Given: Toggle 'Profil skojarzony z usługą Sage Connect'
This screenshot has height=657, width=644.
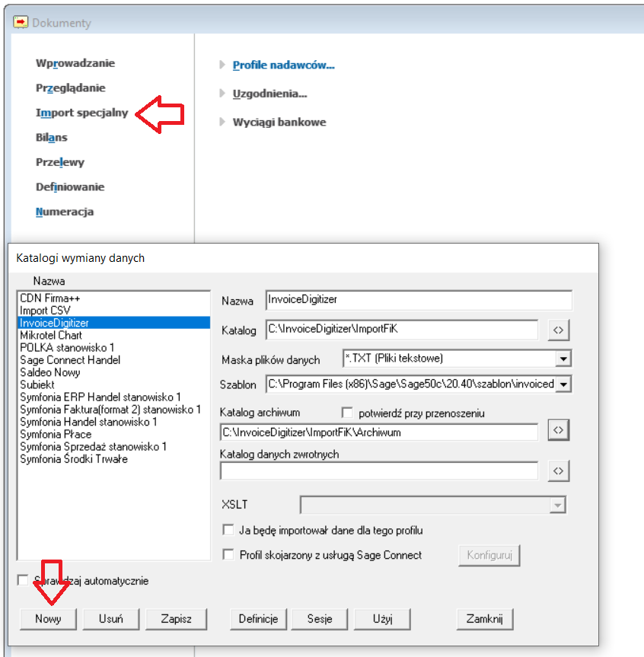Looking at the screenshot, I should [x=228, y=555].
